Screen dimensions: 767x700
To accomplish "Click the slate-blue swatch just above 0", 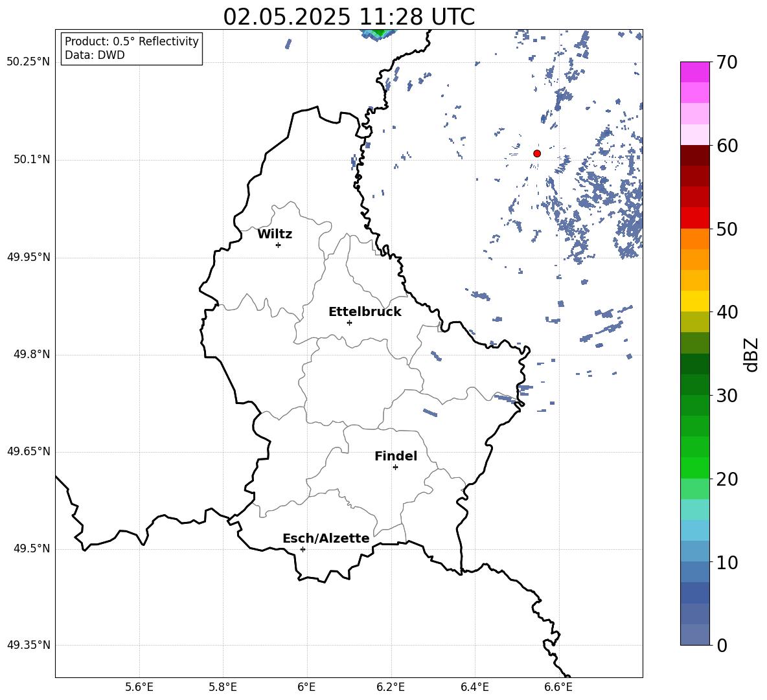I will pos(694,635).
